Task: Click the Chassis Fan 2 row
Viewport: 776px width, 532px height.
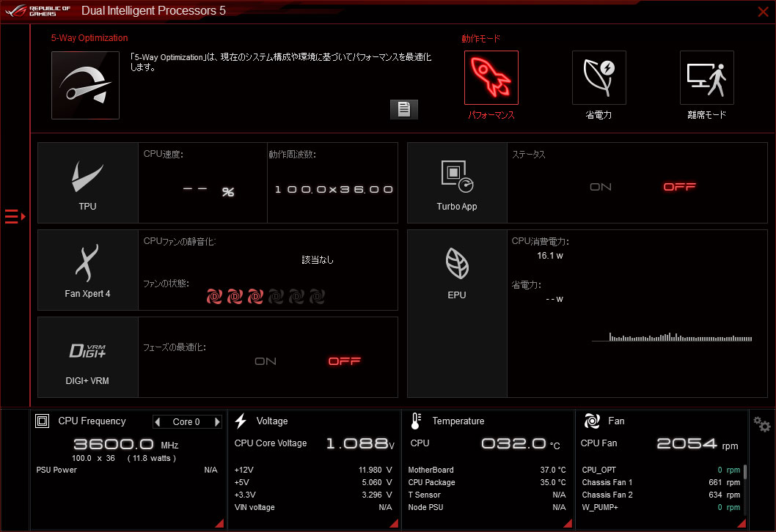Action: [x=661, y=495]
